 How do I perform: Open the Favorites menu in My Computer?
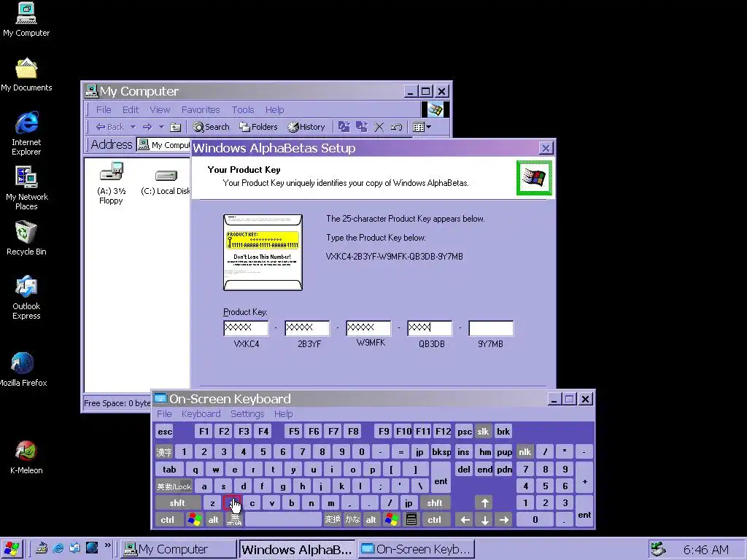(x=201, y=109)
